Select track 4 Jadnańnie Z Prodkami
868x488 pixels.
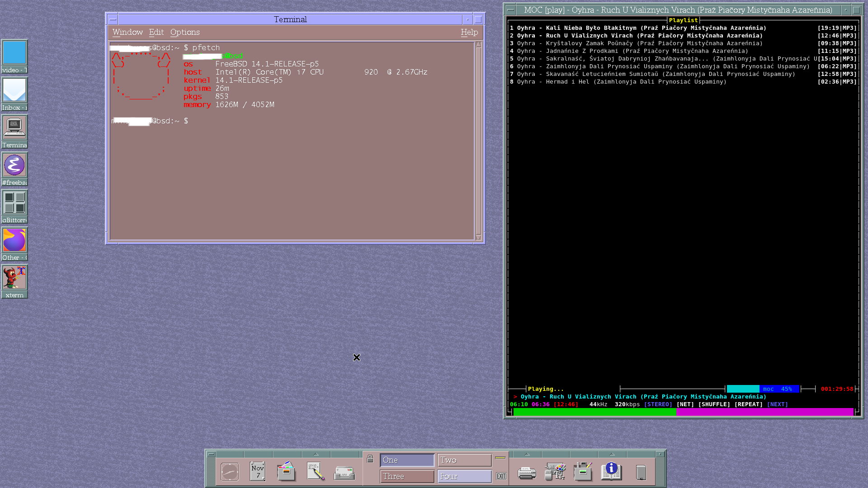coord(683,51)
